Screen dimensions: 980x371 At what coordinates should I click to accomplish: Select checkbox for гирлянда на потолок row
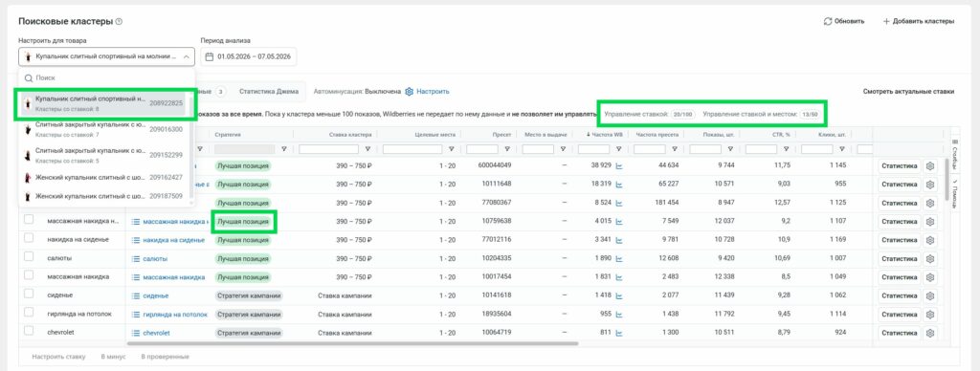coord(28,313)
